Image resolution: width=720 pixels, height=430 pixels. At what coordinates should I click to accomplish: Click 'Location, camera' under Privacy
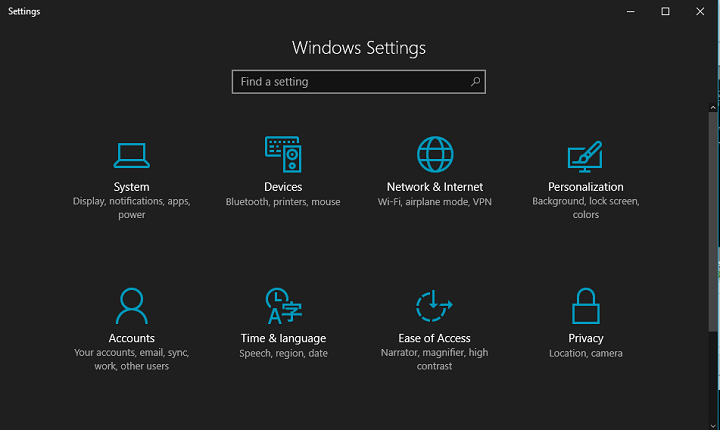586,353
